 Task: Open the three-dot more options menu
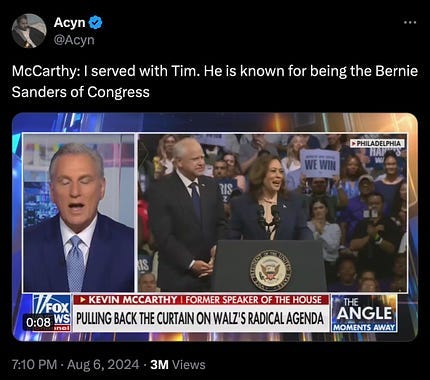click(x=410, y=22)
